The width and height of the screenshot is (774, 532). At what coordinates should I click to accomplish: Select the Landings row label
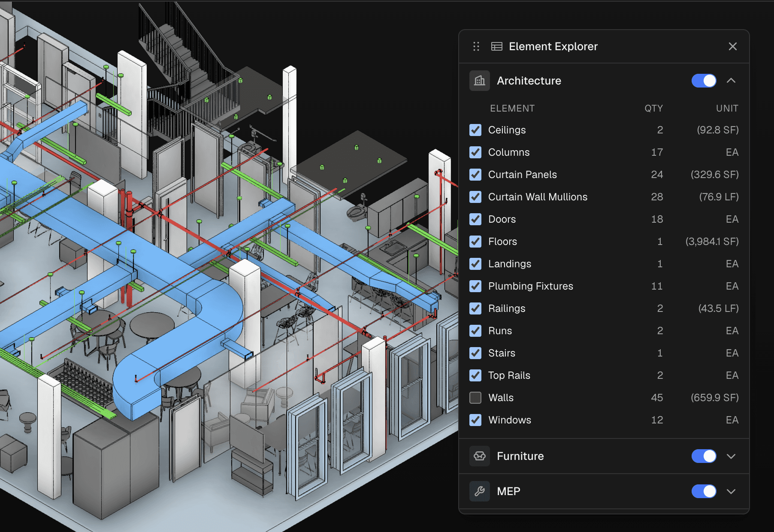pyautogui.click(x=510, y=264)
